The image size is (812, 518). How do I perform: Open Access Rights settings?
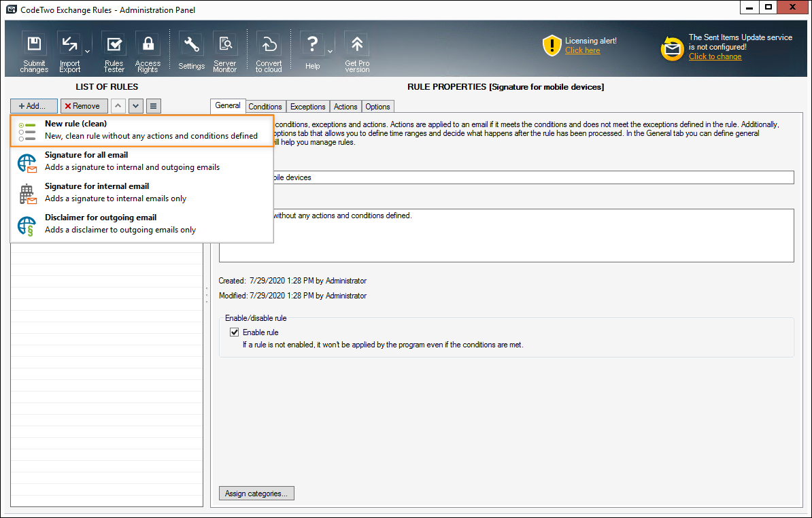148,52
